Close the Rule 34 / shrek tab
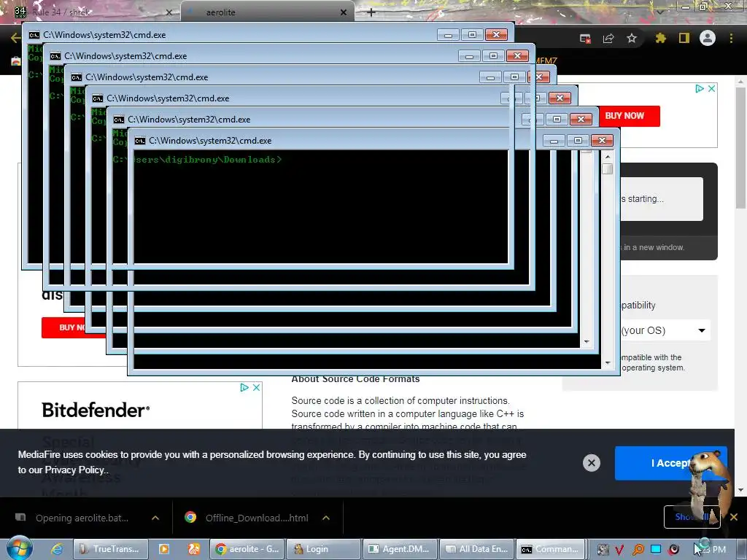Image resolution: width=747 pixels, height=560 pixels. point(169,12)
